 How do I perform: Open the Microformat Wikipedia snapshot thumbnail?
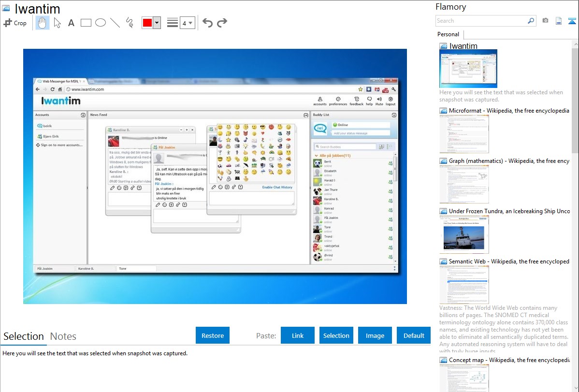464,134
